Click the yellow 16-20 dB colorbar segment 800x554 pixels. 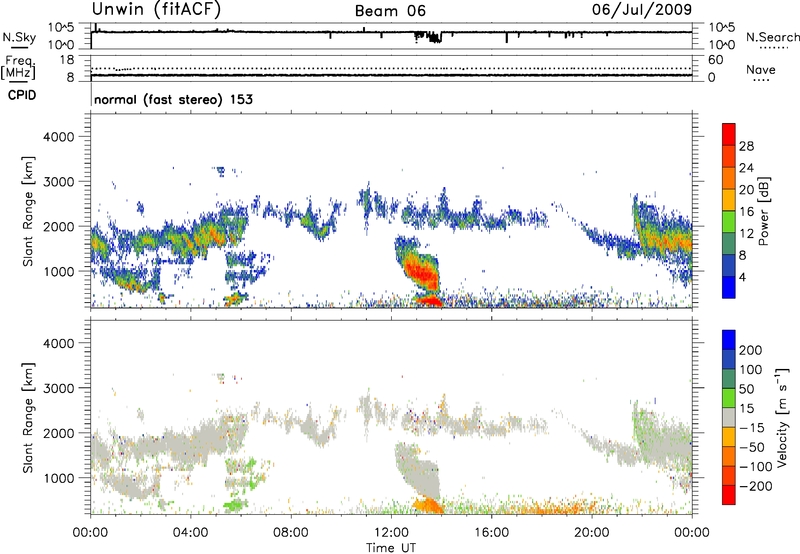pos(729,199)
